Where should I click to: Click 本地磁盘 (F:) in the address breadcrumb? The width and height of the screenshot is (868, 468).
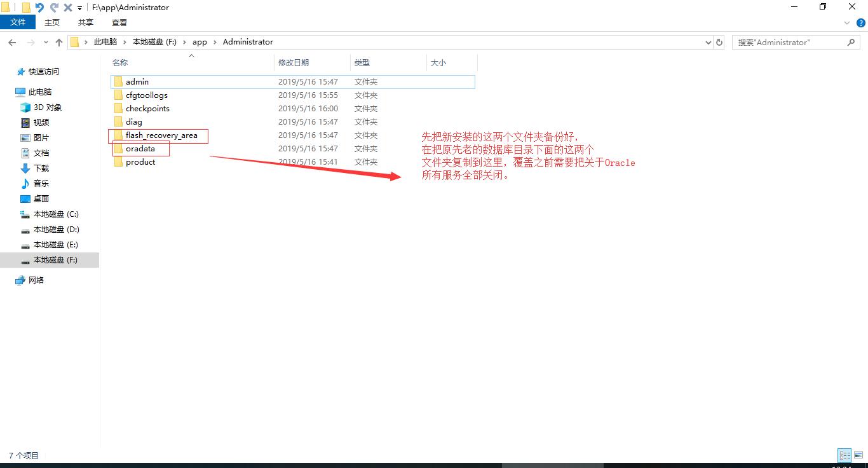pos(154,42)
